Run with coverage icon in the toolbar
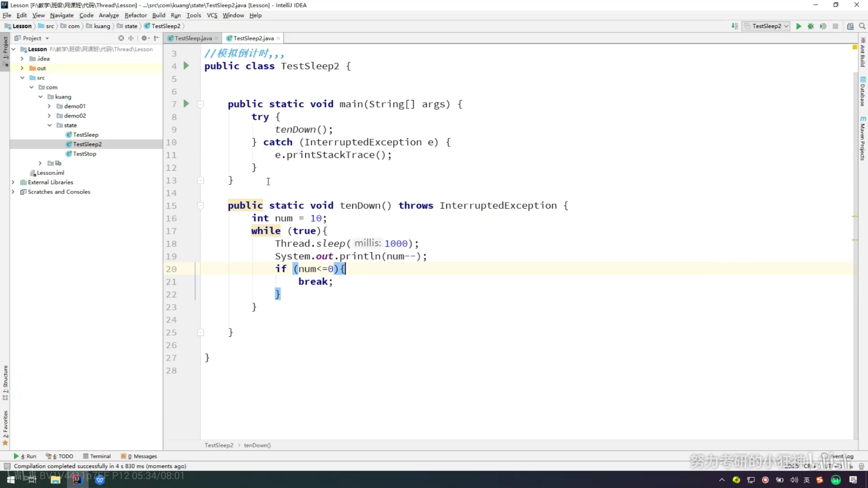Screen dimensions: 868x488 point(823,26)
